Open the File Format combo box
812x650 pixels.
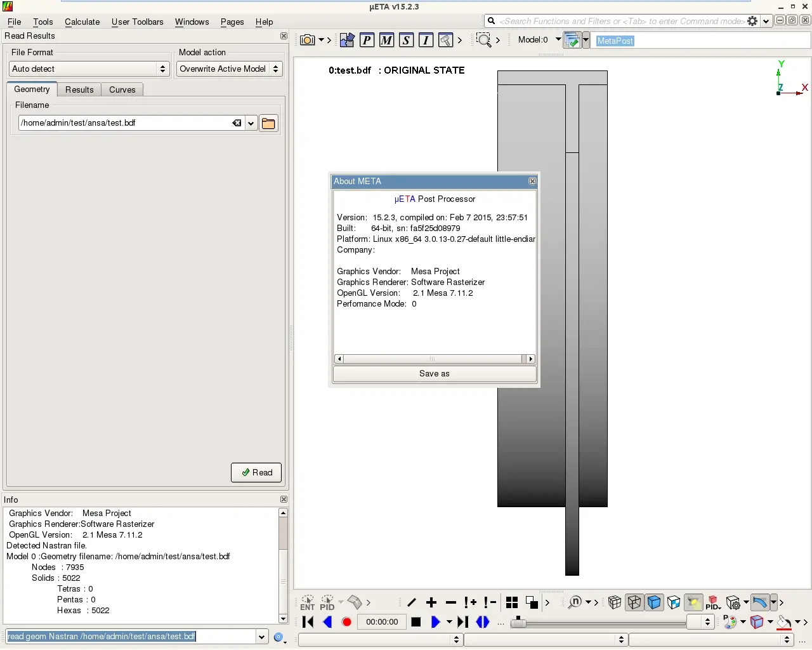pos(89,69)
